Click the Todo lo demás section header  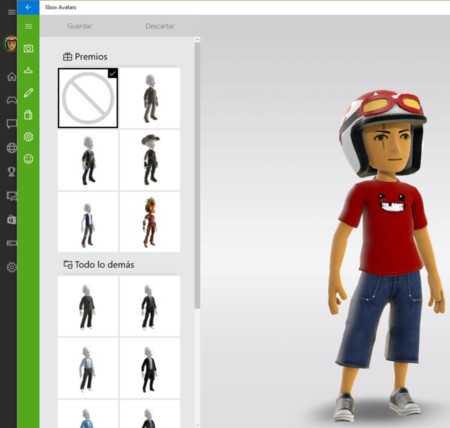tap(99, 265)
